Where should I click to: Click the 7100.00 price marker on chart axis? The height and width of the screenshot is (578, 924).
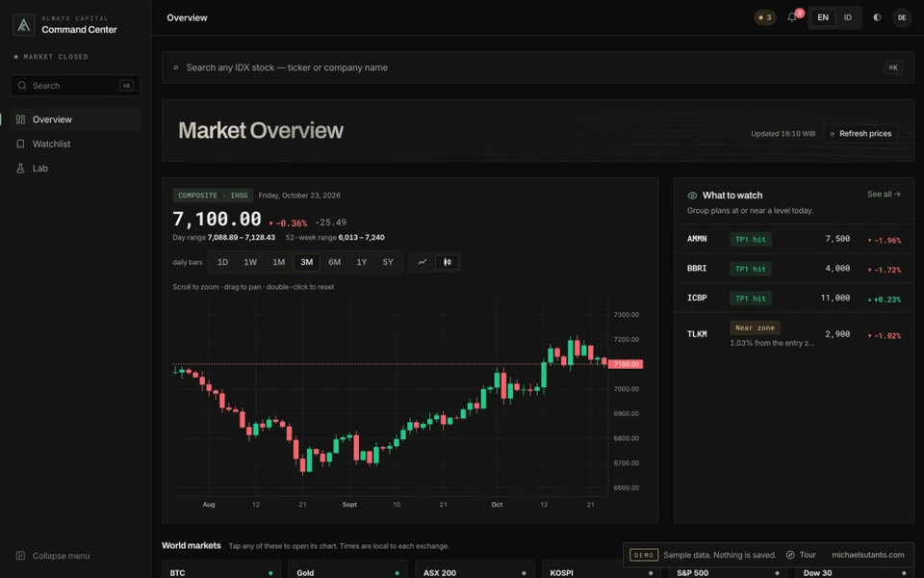[x=626, y=364]
